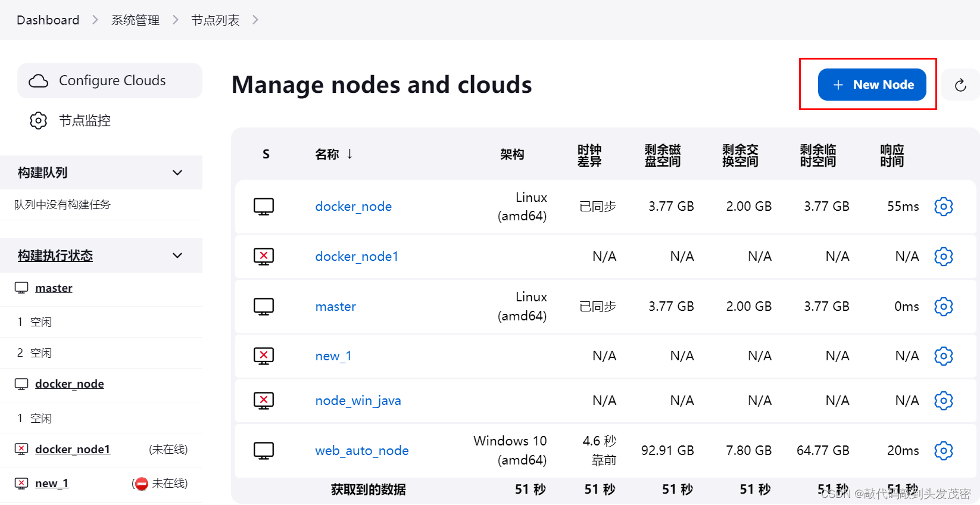Open the new_1 link in table
Screen dimensions: 980x505
[333, 356]
